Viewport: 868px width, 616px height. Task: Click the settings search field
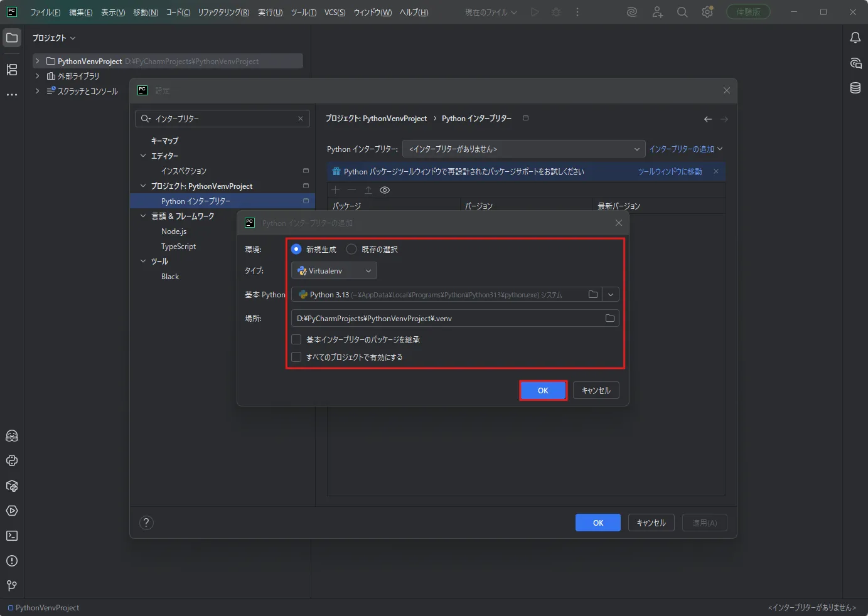222,119
